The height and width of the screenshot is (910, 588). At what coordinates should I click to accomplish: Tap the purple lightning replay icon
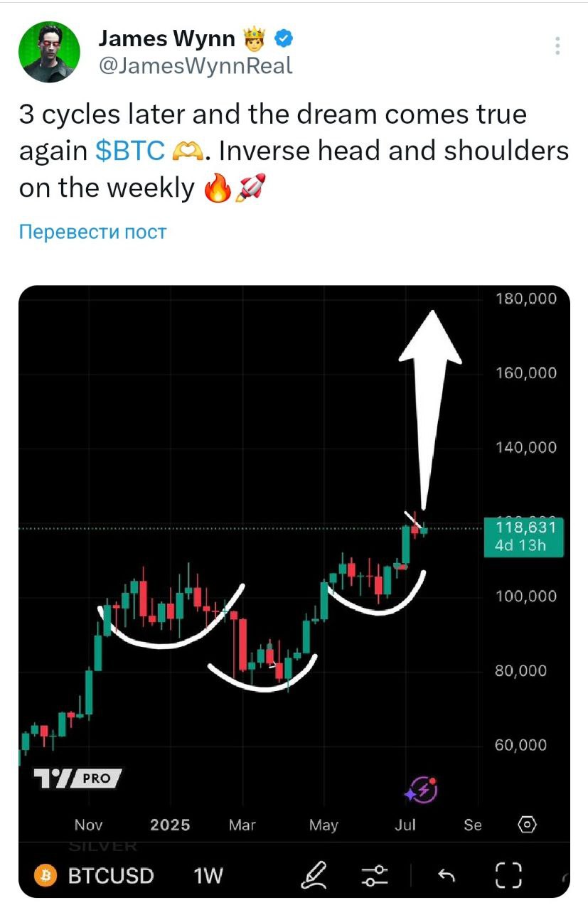[x=422, y=789]
